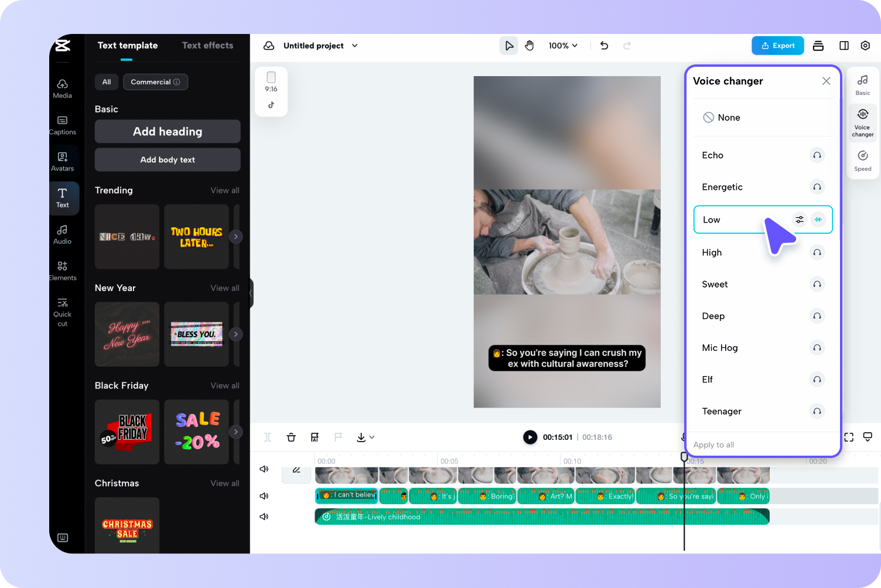881x588 pixels.
Task: Click Add body text button
Action: pos(168,159)
